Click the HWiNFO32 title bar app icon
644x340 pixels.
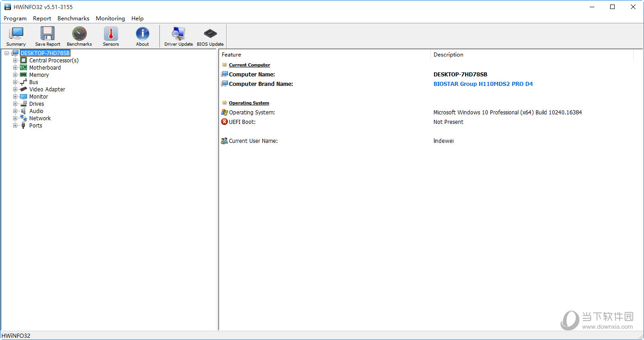[x=7, y=7]
